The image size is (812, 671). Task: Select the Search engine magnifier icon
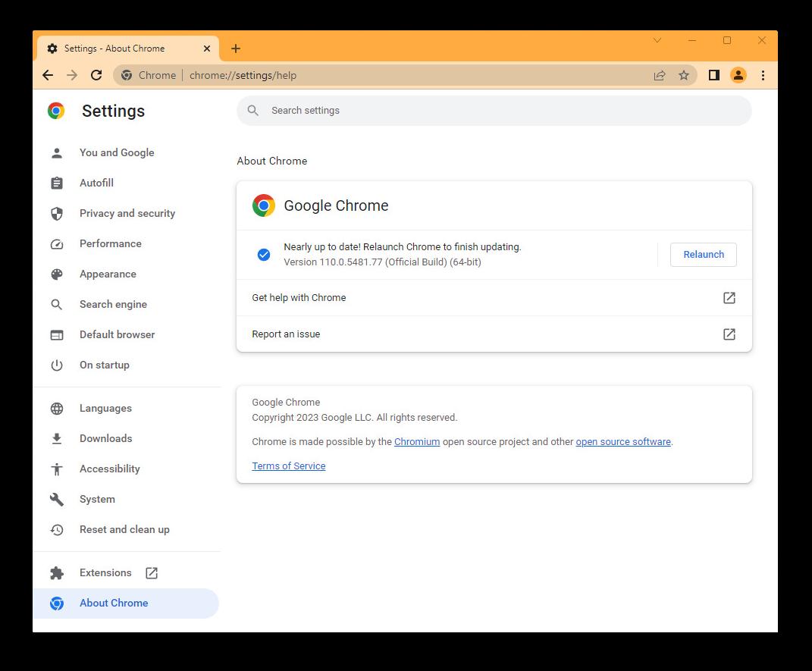[57, 304]
